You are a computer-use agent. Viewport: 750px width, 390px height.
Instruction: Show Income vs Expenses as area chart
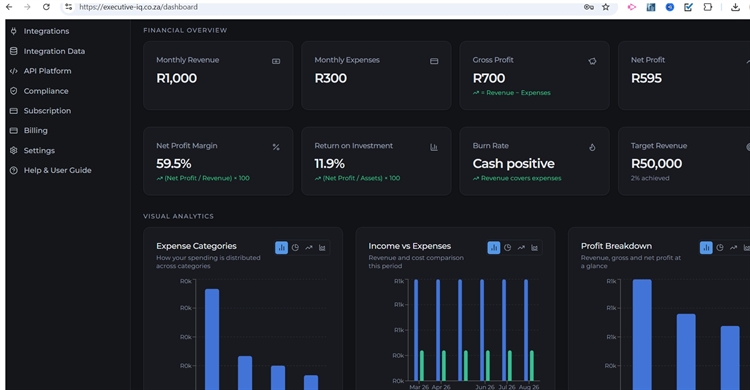[x=535, y=247]
